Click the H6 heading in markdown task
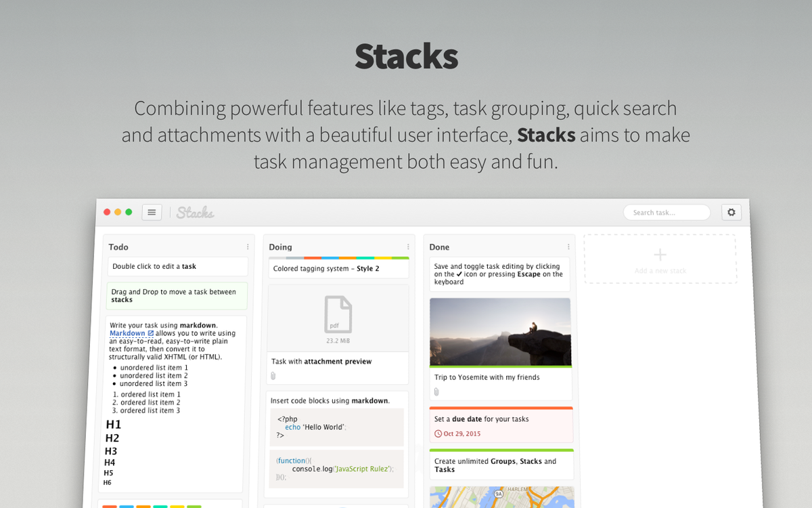The height and width of the screenshot is (508, 812). pyautogui.click(x=107, y=483)
